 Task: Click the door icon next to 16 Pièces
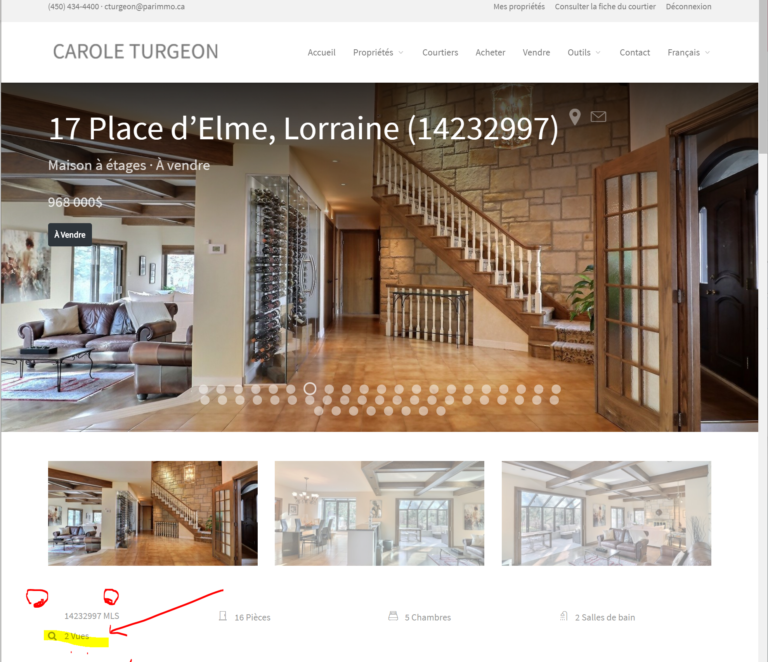tap(223, 616)
